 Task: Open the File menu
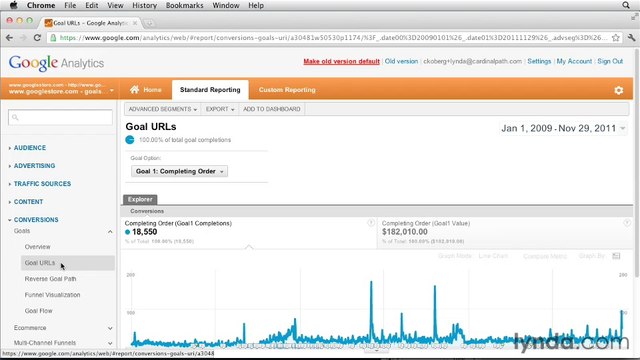70,5
